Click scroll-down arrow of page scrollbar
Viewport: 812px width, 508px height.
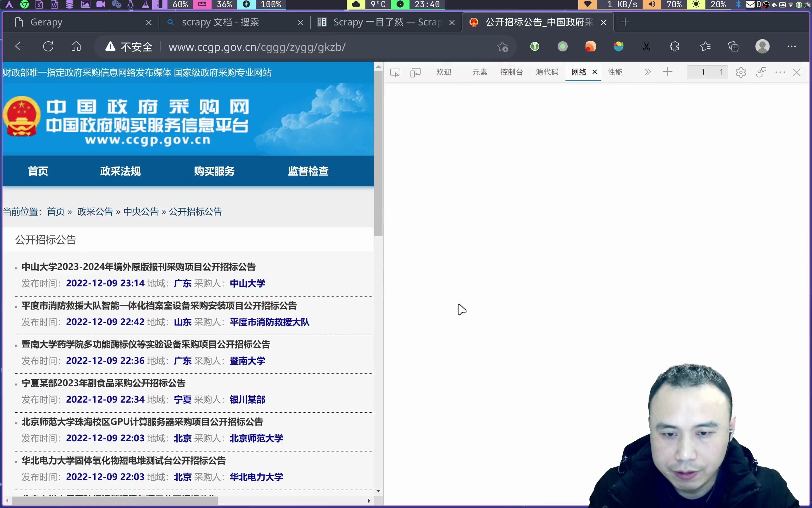378,491
